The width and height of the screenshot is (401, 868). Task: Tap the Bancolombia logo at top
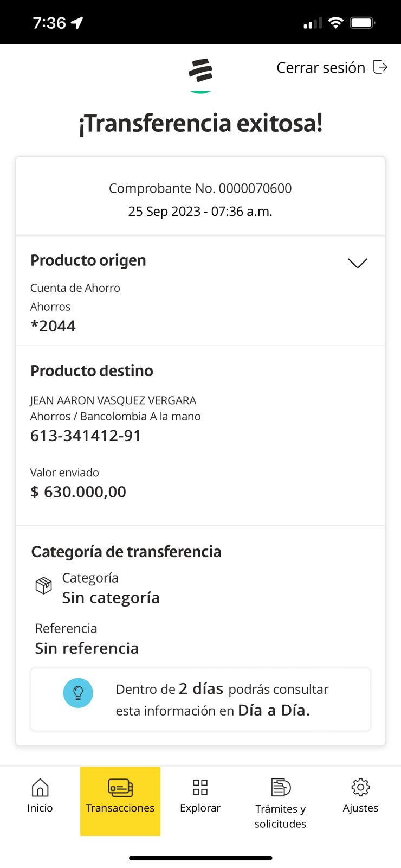pos(200,71)
